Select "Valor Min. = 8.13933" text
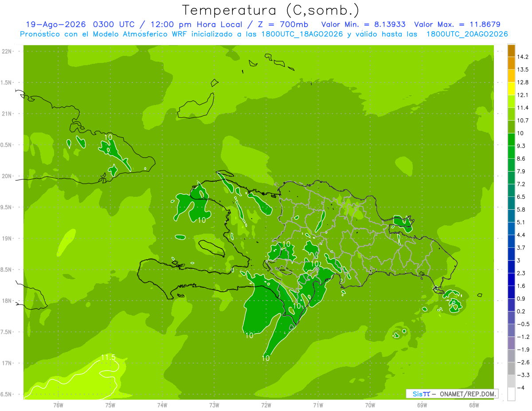The width and height of the screenshot is (532, 411). (x=363, y=24)
